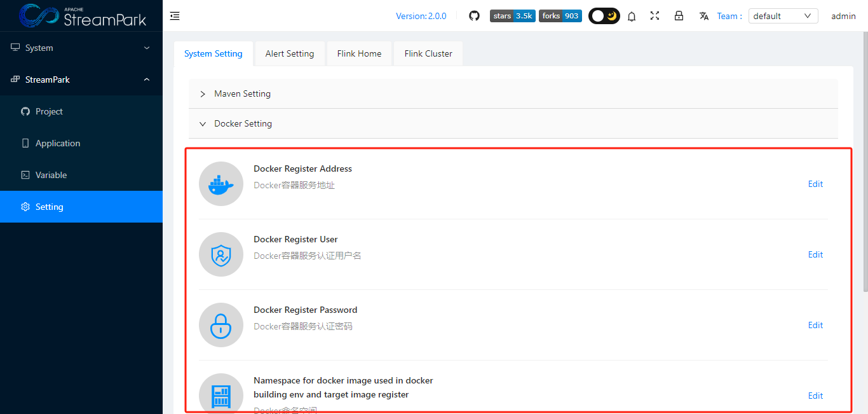Click the lock icon in the header

click(x=679, y=16)
